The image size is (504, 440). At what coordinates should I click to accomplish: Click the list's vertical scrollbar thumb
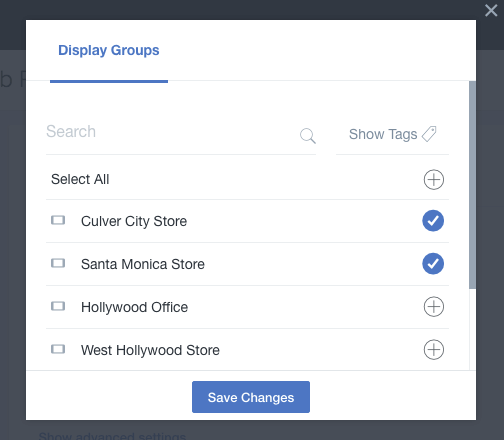tap(472, 185)
